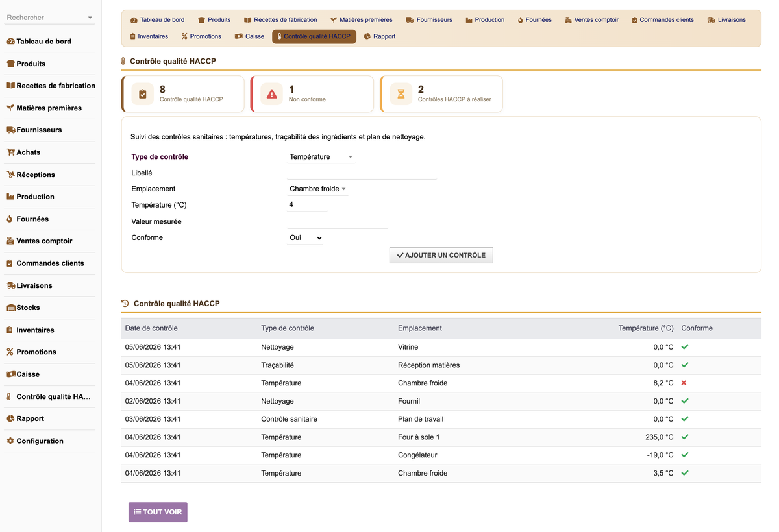Click the Achats cart icon in sidebar
The height and width of the screenshot is (532, 779).
pyautogui.click(x=10, y=152)
